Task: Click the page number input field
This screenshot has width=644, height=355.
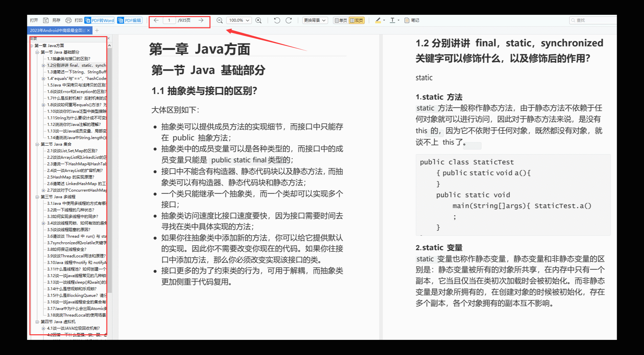Action: pyautogui.click(x=170, y=20)
